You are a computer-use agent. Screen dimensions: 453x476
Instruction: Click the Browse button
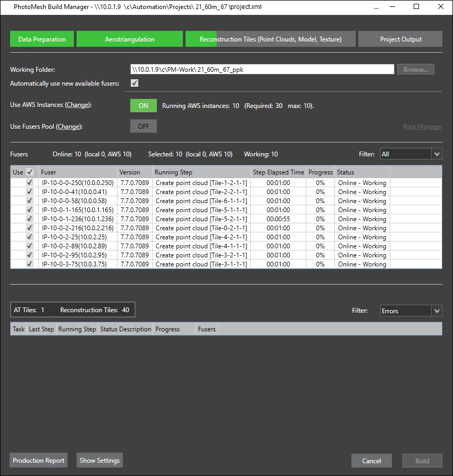pos(415,70)
